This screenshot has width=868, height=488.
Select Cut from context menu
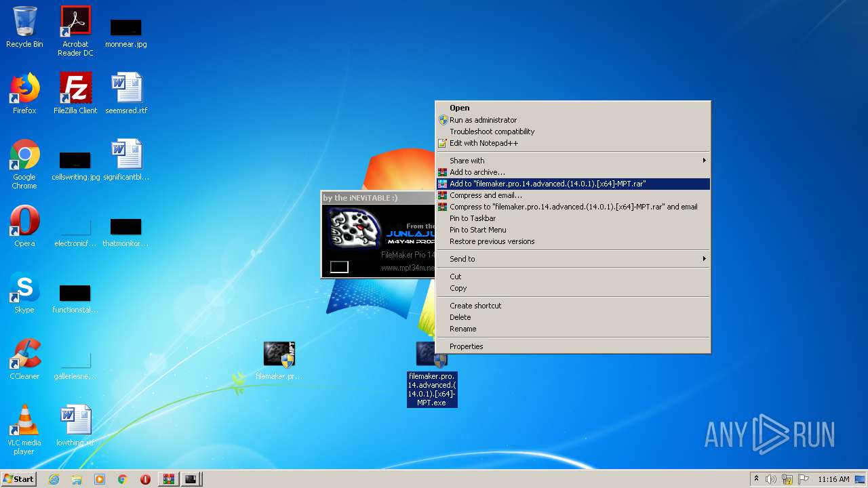[572, 277]
